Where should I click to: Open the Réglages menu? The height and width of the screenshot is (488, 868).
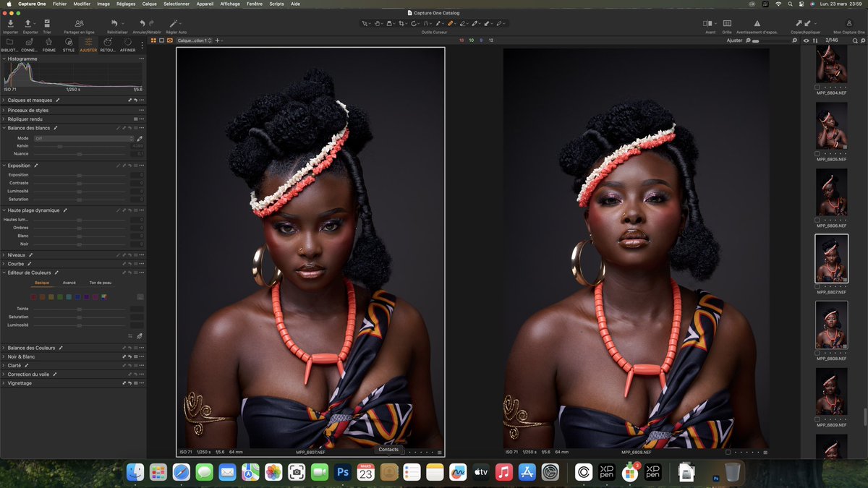[x=126, y=4]
